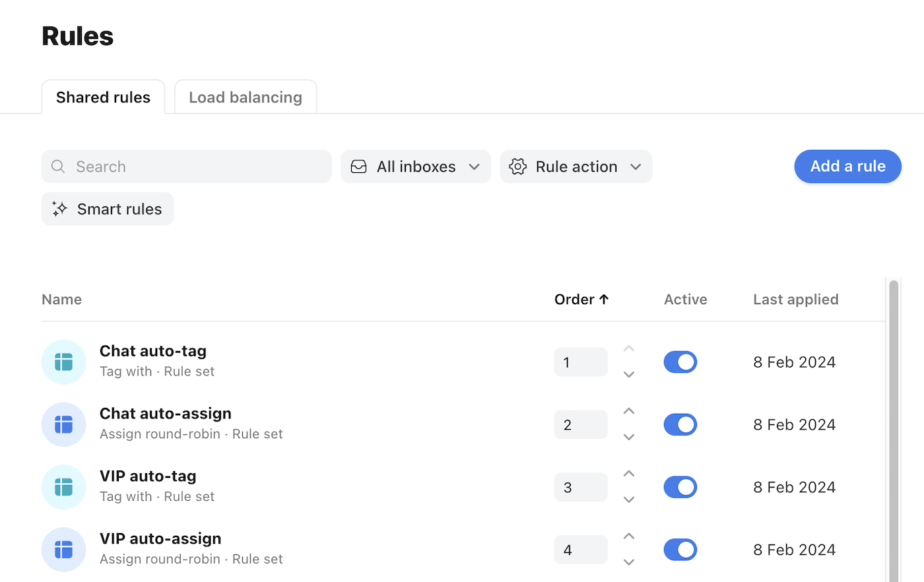Viewport: 924px width, 582px height.
Task: Click the magnifier icon in Search
Action: pyautogui.click(x=58, y=166)
